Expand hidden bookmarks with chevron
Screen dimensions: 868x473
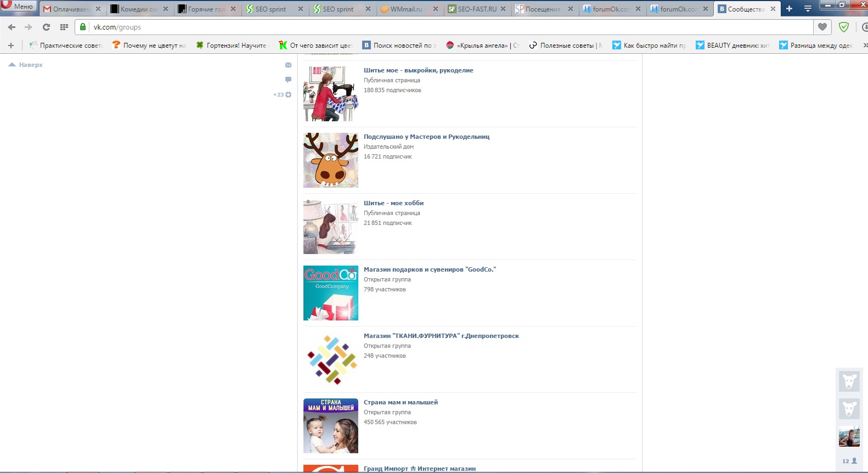click(865, 46)
